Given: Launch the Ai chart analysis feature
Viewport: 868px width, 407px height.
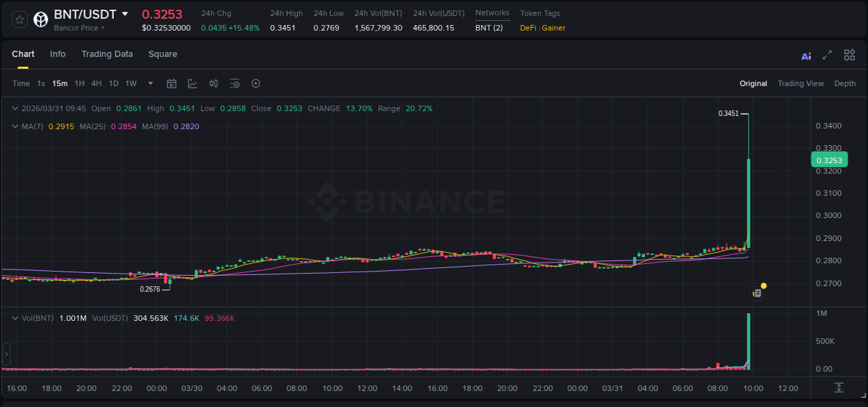Looking at the screenshot, I should tap(806, 54).
